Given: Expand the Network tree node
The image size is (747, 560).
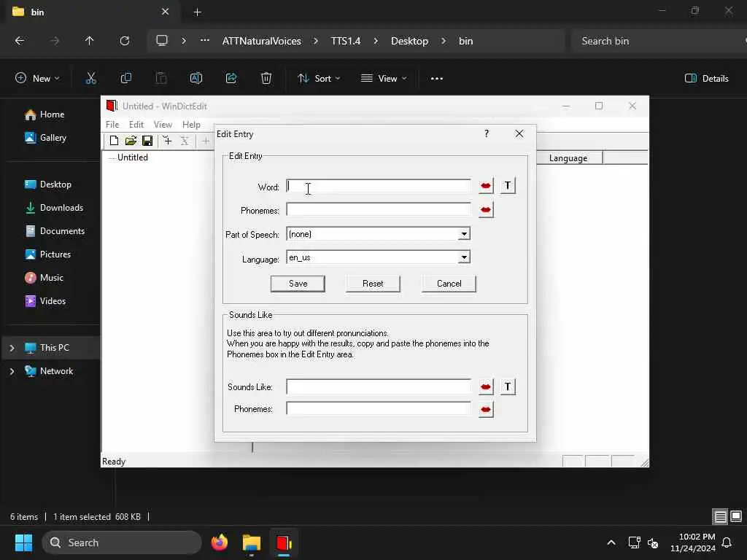Looking at the screenshot, I should [12, 371].
